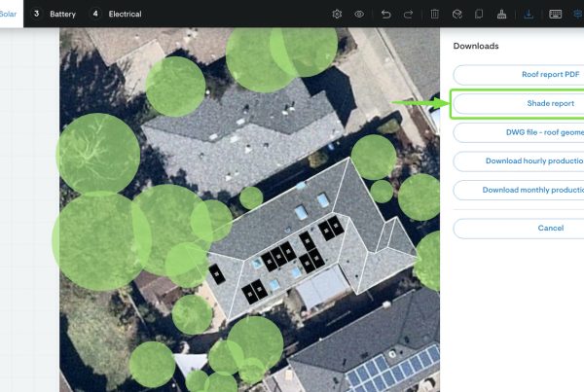Screen dimensions: 584x392
Task: Click the download icon in toolbar
Action: click(x=529, y=15)
